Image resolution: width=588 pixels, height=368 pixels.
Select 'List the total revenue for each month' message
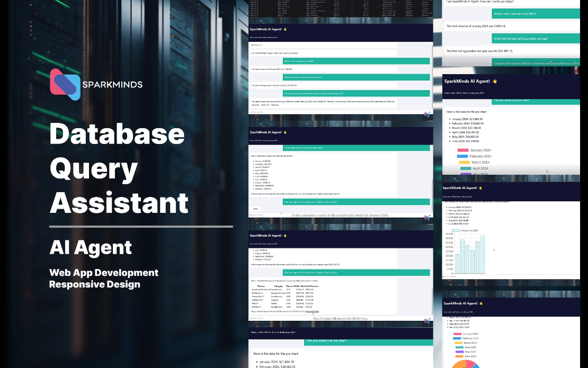click(x=357, y=148)
